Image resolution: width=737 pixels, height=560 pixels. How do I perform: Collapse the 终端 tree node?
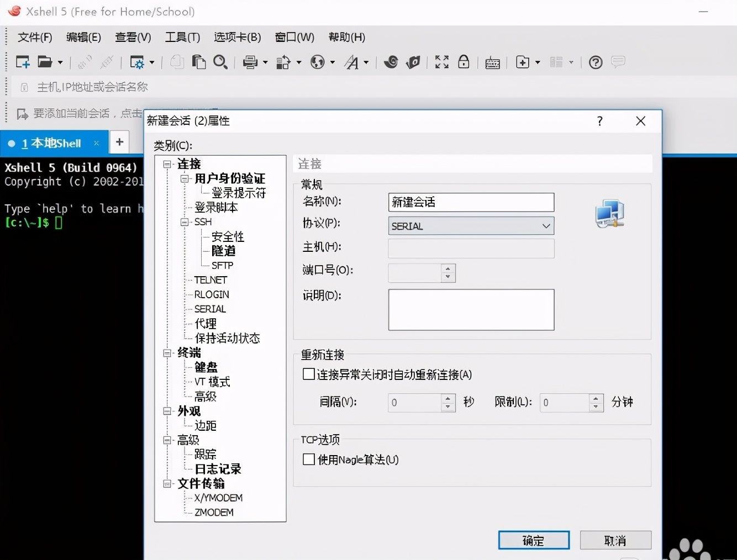pyautogui.click(x=167, y=353)
